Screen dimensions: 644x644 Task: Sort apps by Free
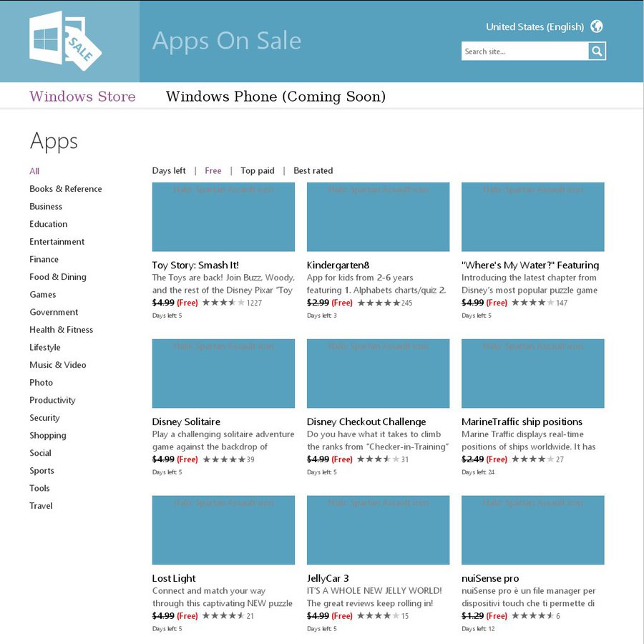[213, 170]
